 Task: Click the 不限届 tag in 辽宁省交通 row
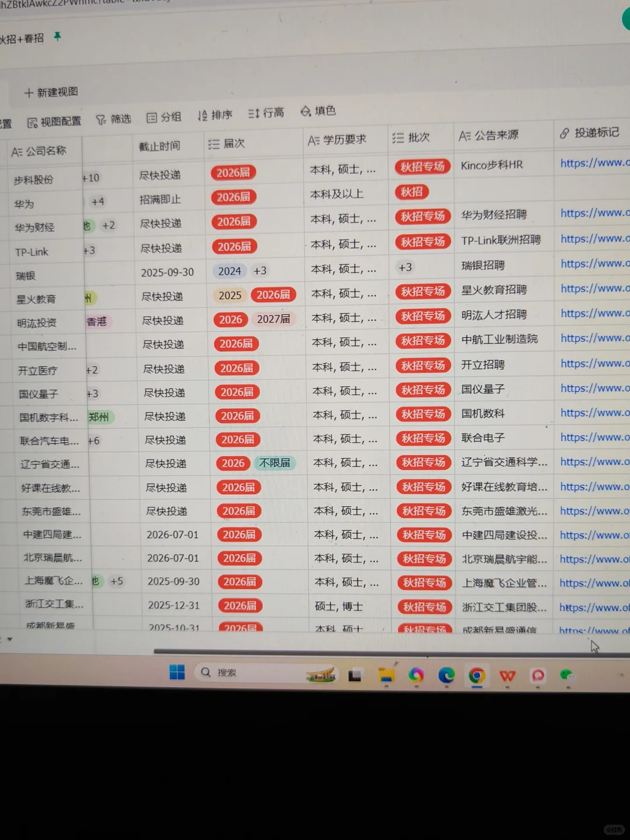point(275,463)
